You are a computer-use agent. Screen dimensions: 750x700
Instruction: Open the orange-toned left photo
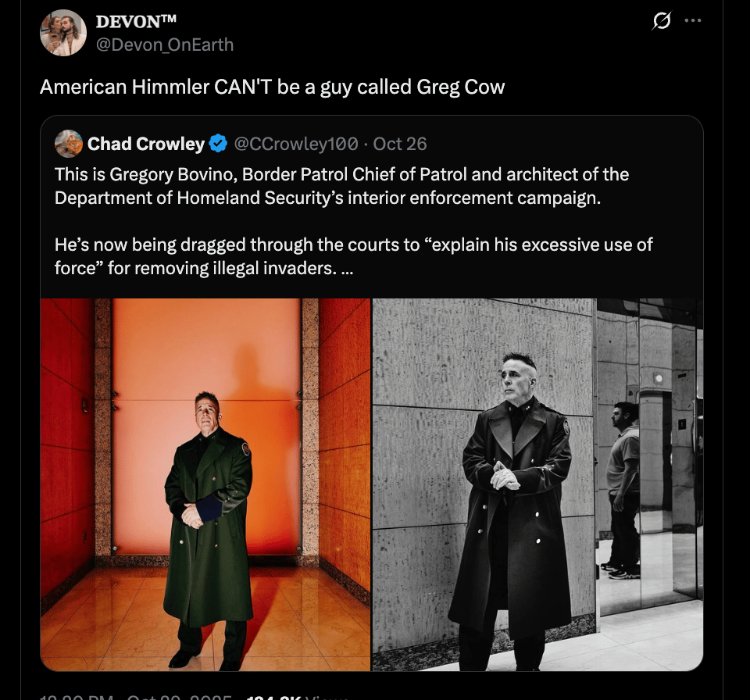click(205, 484)
